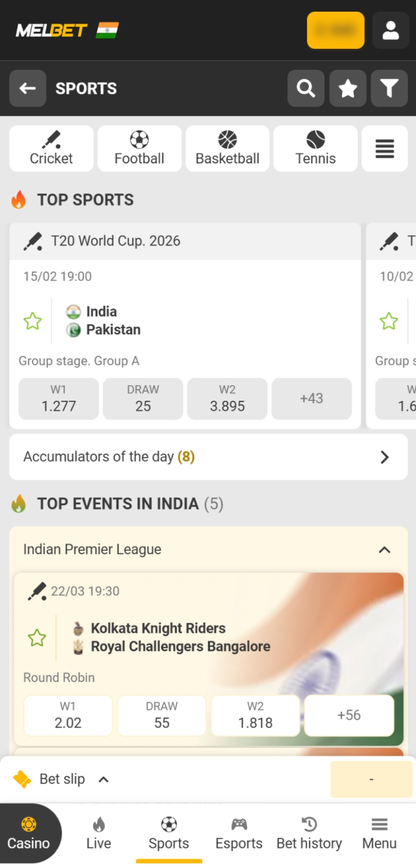Open the Bet history tab
The width and height of the screenshot is (416, 868).
[309, 833]
